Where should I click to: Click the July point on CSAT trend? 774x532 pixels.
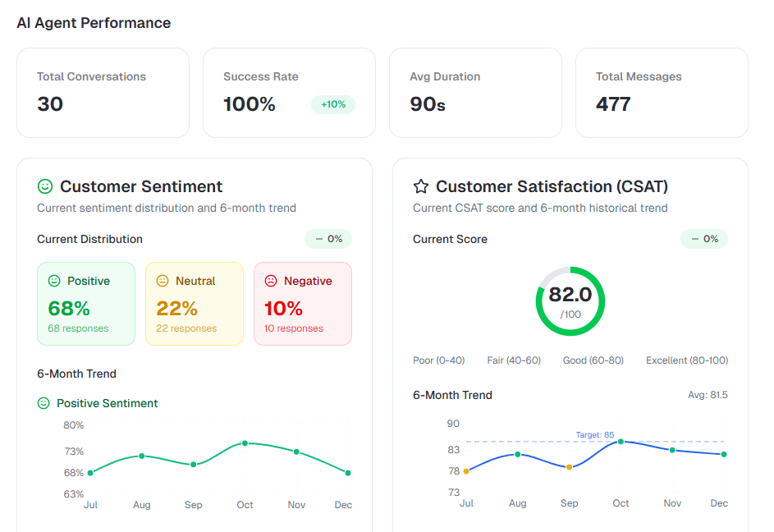466,471
